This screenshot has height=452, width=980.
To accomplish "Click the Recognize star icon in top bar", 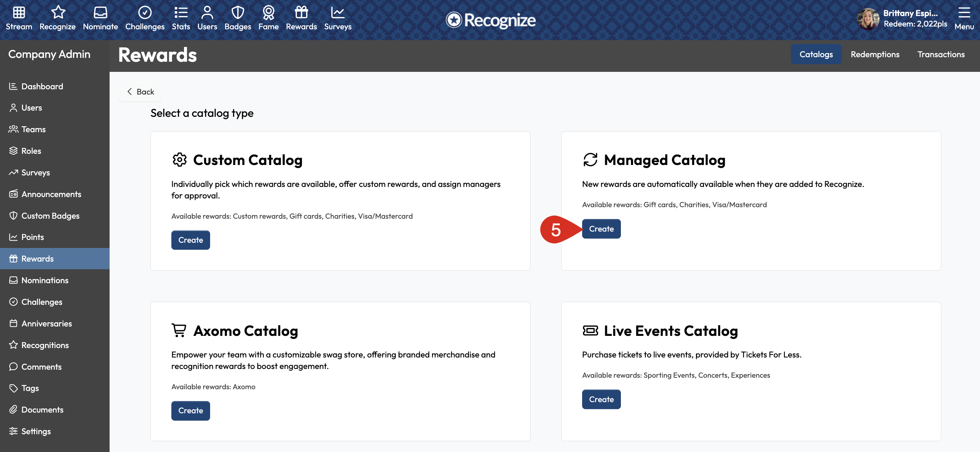I will coord(58,12).
